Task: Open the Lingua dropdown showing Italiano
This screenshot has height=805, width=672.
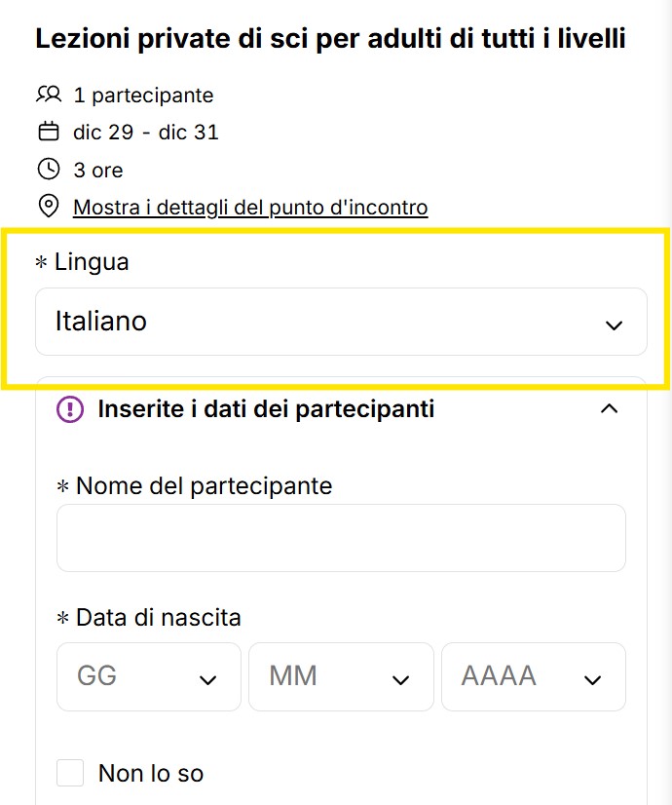Action: 341,322
